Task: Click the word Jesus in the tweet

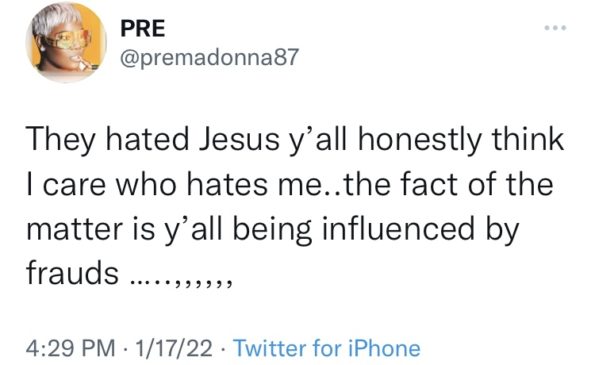Action: 239,139
